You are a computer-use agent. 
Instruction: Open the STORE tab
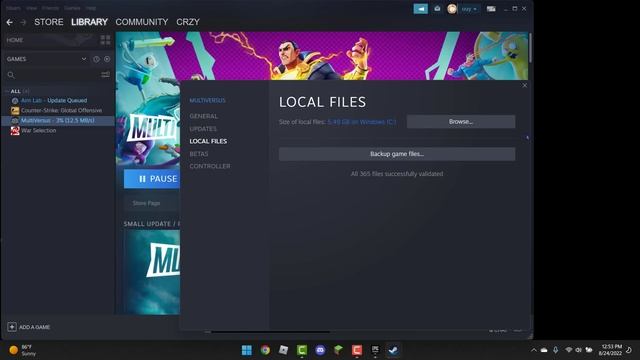tap(49, 22)
